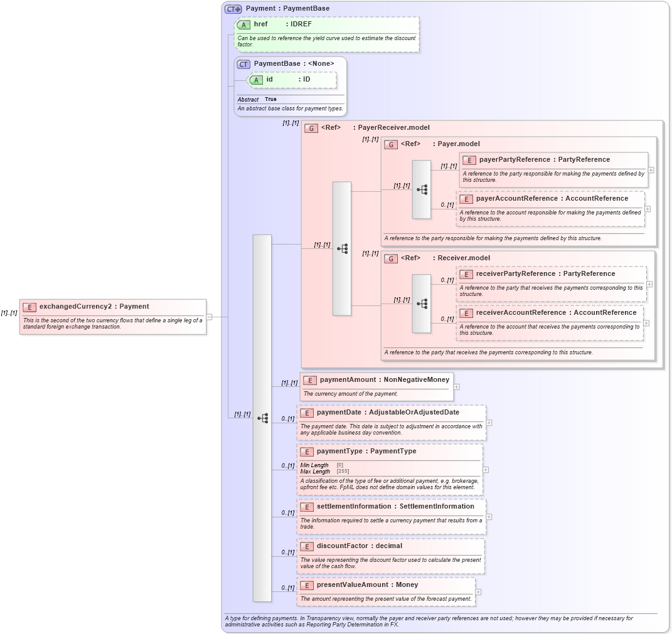Toggle the settlementInformation expansion control
The height and width of the screenshot is (634, 672).
[488, 517]
